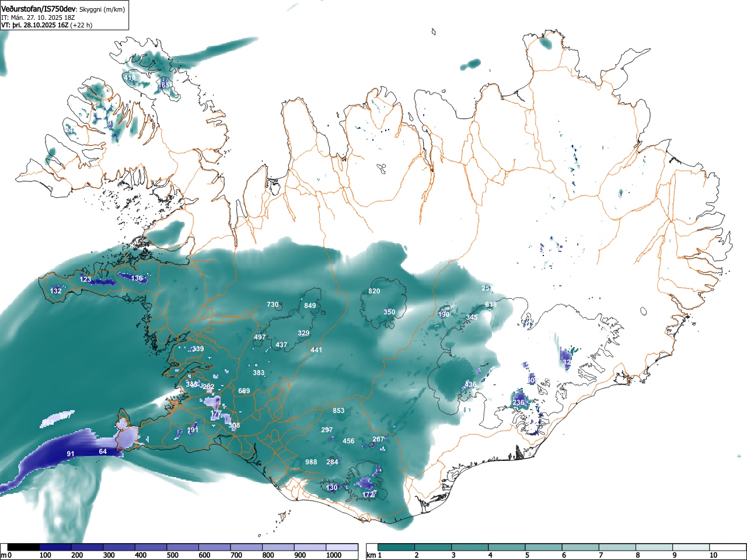Click km legend tick label '8'
The height and width of the screenshot is (560, 747).
click(638, 555)
